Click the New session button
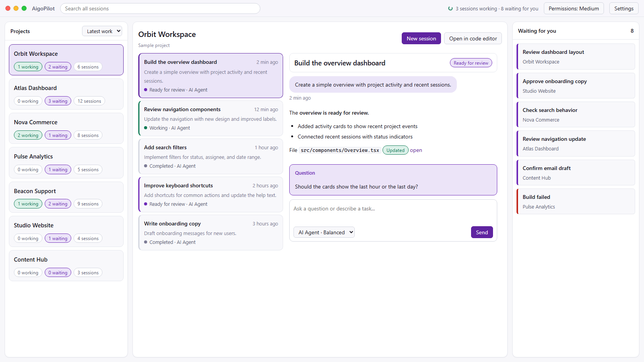This screenshot has width=644, height=362. point(421,38)
